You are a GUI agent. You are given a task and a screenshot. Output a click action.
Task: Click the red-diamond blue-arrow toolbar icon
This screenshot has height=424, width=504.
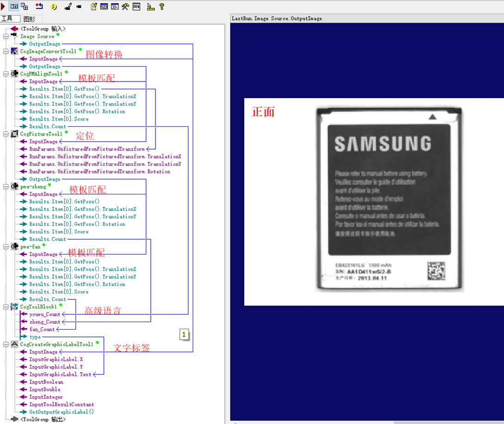39,6
